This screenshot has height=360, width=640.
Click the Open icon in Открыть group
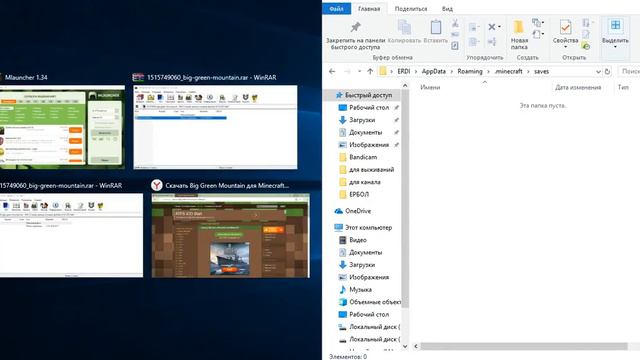[x=586, y=23]
